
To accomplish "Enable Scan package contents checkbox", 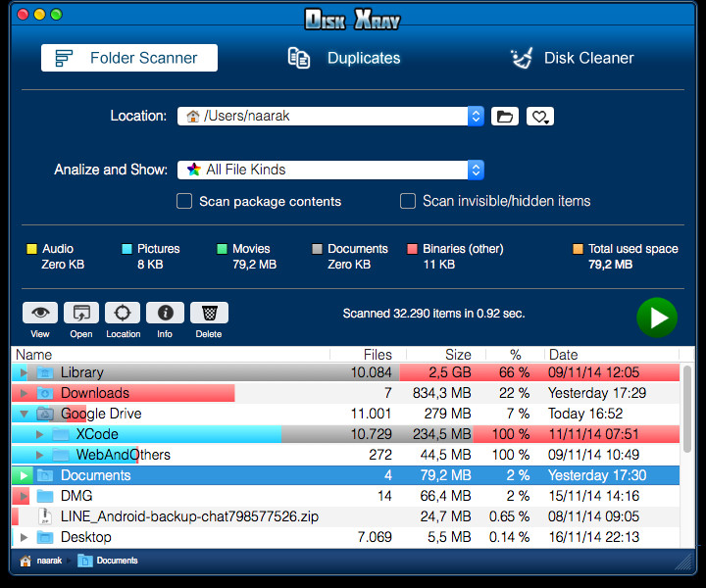I will pos(184,201).
